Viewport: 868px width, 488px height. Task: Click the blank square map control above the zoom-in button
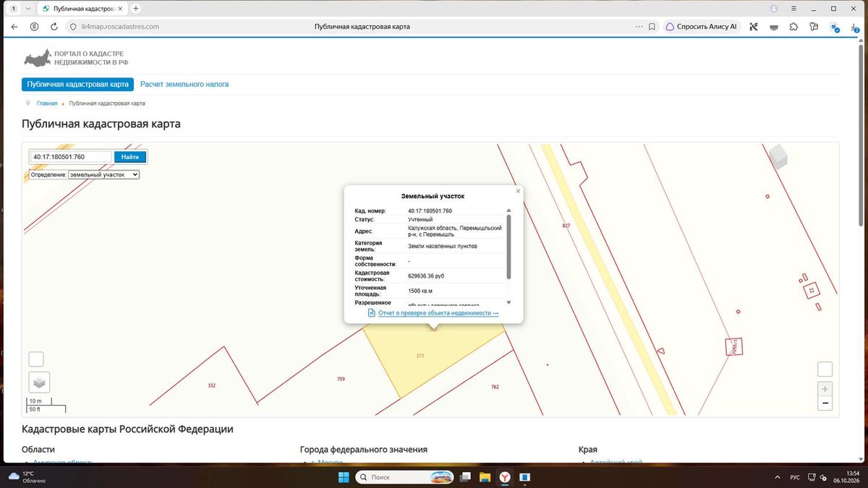pos(825,369)
